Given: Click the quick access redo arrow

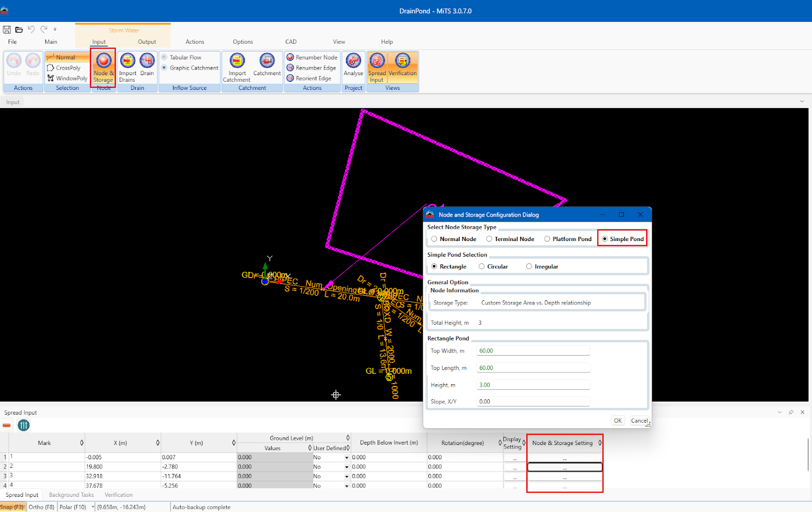Looking at the screenshot, I should pyautogui.click(x=44, y=29).
